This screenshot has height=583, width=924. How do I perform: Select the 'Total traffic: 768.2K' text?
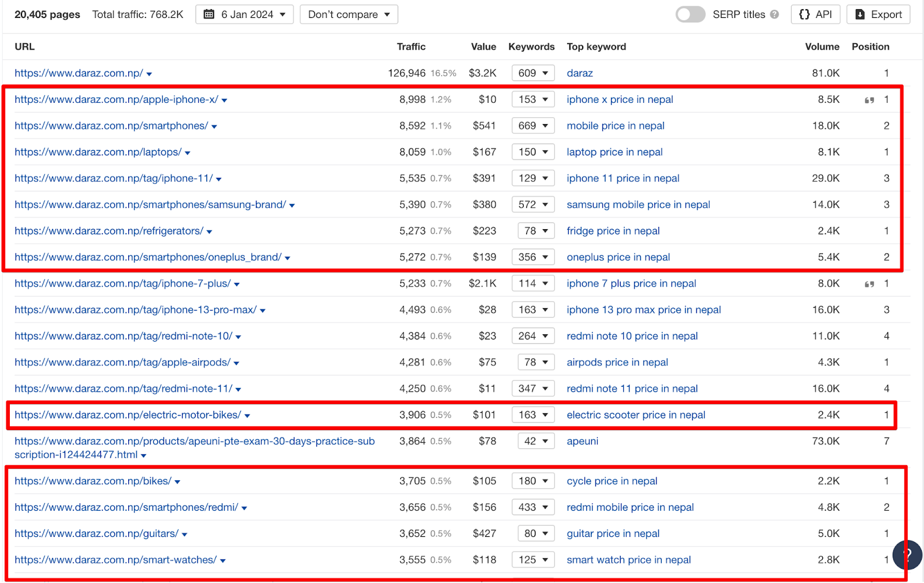click(137, 14)
